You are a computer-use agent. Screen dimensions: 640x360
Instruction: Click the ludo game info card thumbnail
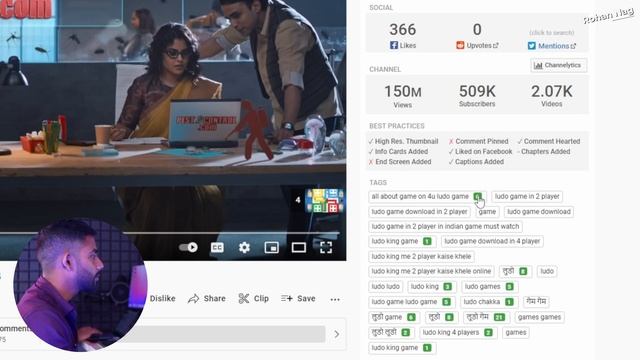pos(324,200)
